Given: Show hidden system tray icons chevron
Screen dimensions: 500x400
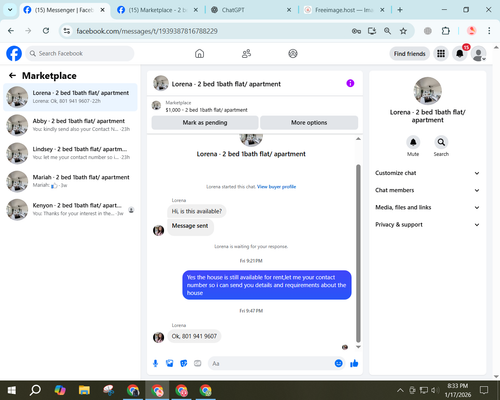Looking at the screenshot, I should point(400,390).
